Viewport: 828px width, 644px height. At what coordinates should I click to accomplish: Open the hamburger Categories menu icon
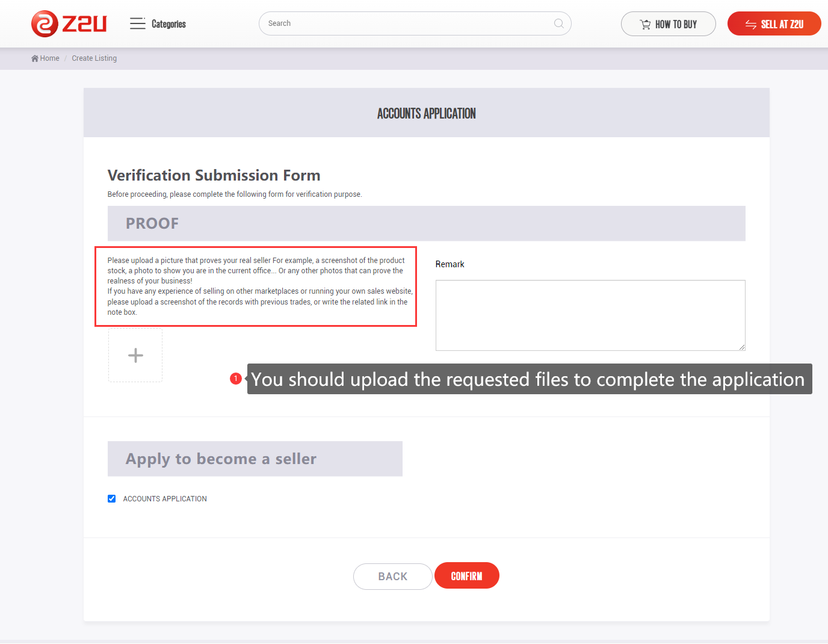[137, 23]
